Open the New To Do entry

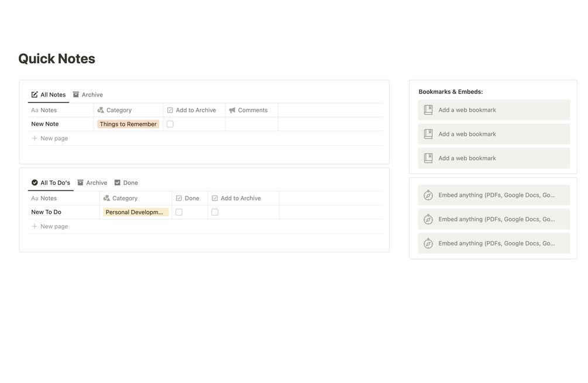coord(46,213)
